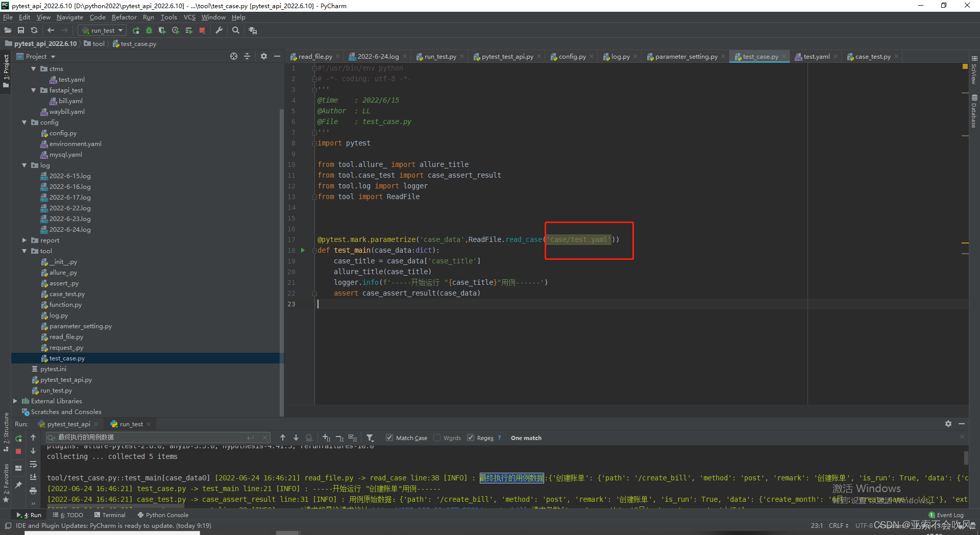Hide the Project tool window

point(277,57)
